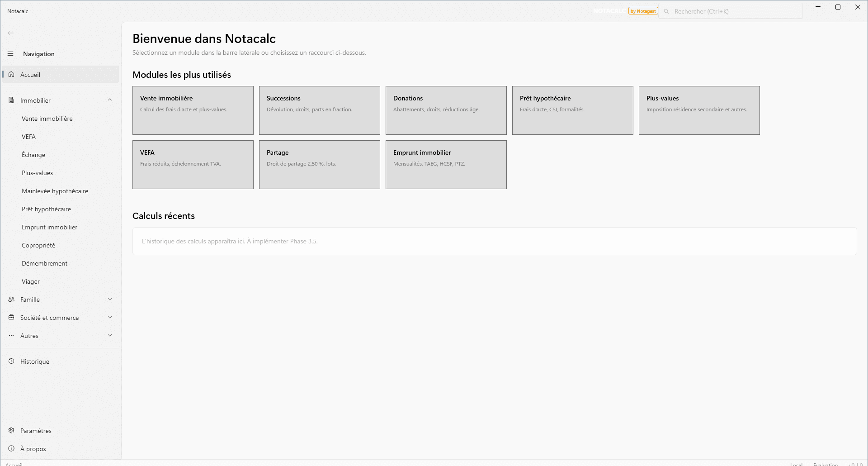Click the À propos info icon
The image size is (868, 466).
(x=11, y=448)
